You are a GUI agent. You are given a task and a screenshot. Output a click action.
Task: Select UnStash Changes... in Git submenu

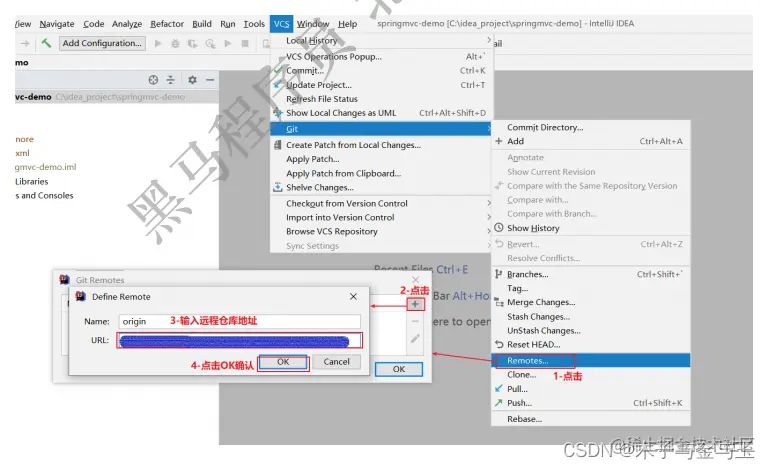[x=591, y=331]
